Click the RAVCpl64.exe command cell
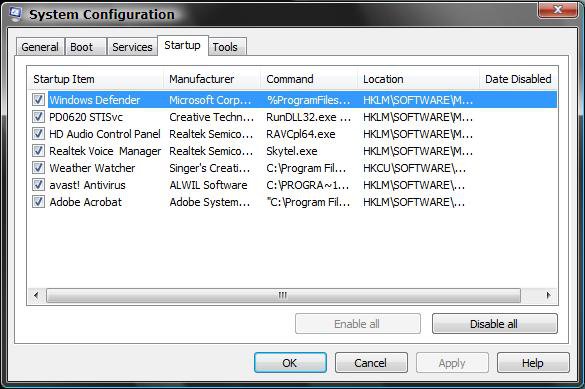Screen dimensions: 585x389 301,134
